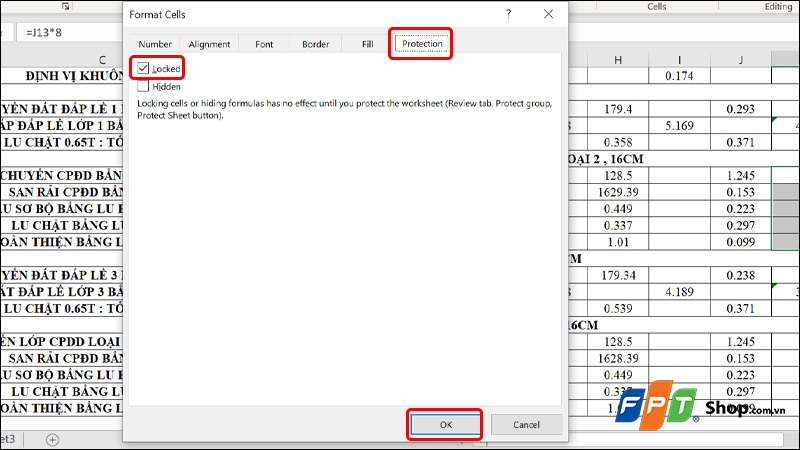The height and width of the screenshot is (450, 800).
Task: Click formula bar showing =J13*8
Action: [x=71, y=33]
